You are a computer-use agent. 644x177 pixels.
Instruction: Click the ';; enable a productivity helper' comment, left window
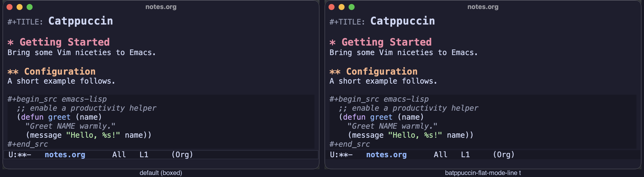point(87,108)
